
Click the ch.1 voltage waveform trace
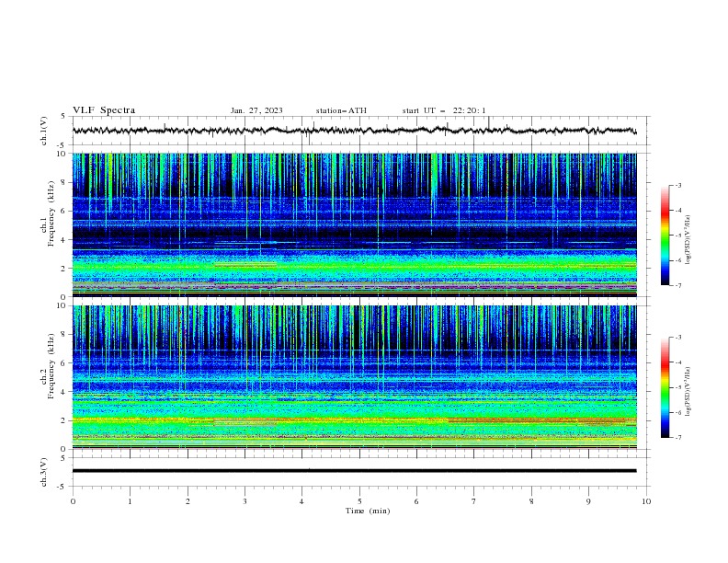tap(354, 131)
